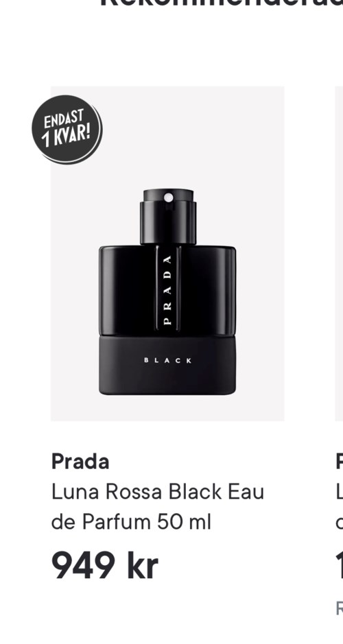343x644 pixels.
Task: Click the grey text below the next product's price
Action: pos(340,608)
